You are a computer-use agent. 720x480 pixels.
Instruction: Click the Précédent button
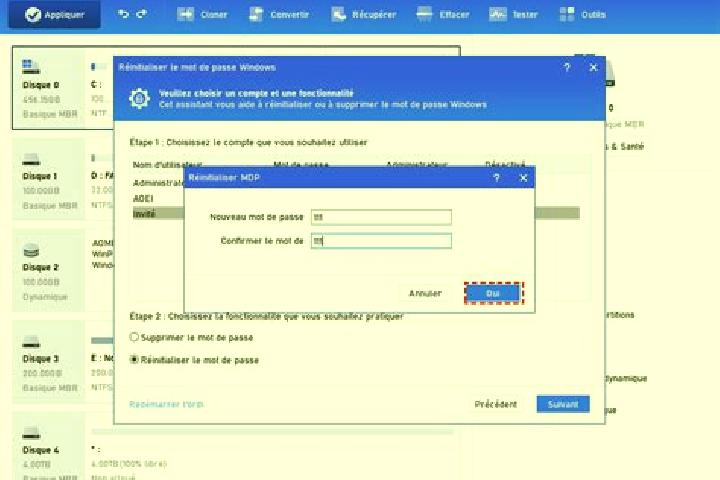(x=495, y=404)
